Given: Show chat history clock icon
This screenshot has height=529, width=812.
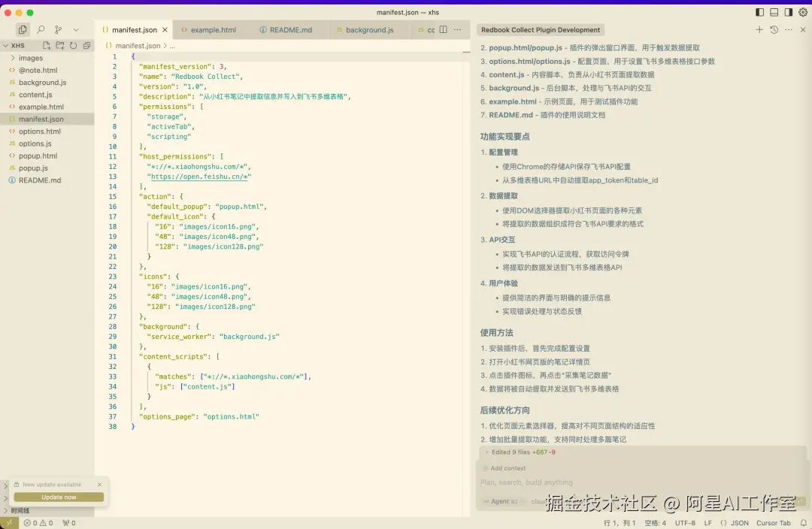Looking at the screenshot, I should pyautogui.click(x=774, y=29).
